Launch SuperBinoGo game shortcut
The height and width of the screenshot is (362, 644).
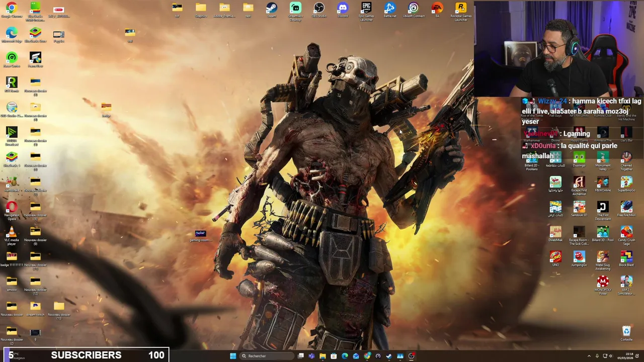[x=626, y=185]
